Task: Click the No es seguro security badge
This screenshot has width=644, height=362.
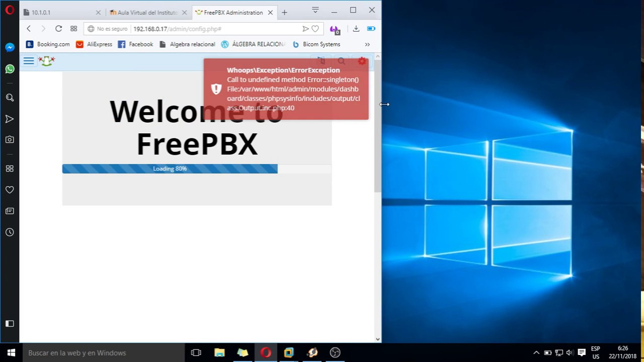Action: point(107,29)
